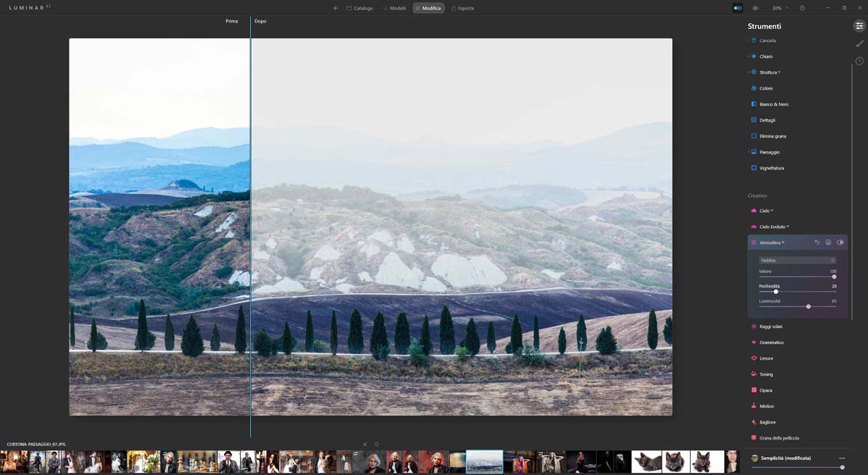868x475 pixels.
Task: Click the Profondità slider handle
Action: coord(776,291)
